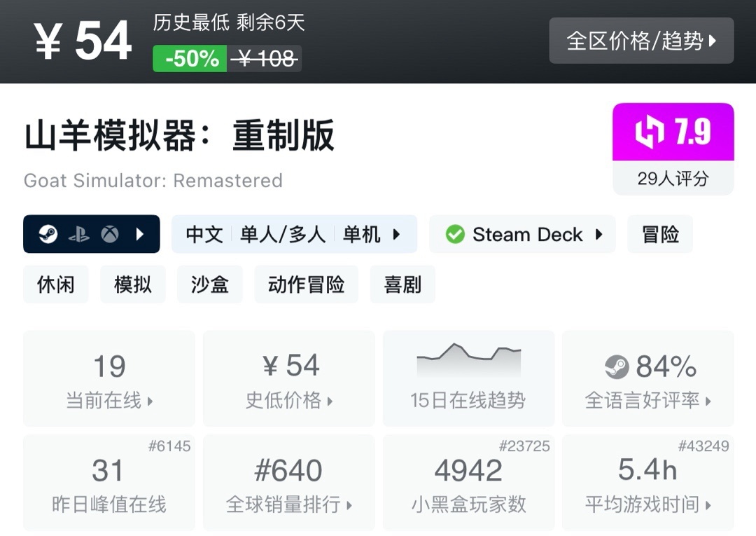The width and height of the screenshot is (756, 536).
Task: Open the 动作冒险 tag
Action: 306,284
